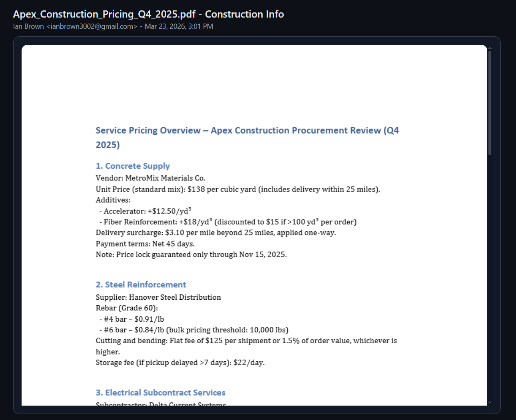Select the Service Pricing Overview heading
This screenshot has width=516, height=420.
point(247,130)
